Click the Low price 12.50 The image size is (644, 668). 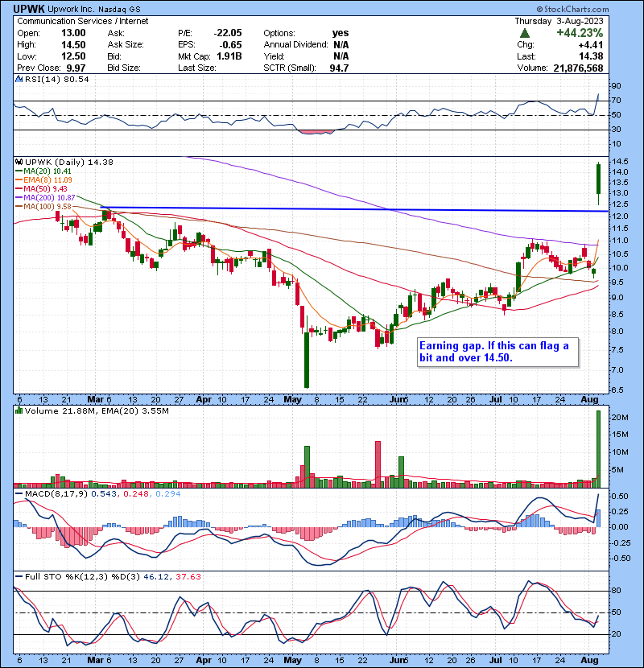[73, 56]
